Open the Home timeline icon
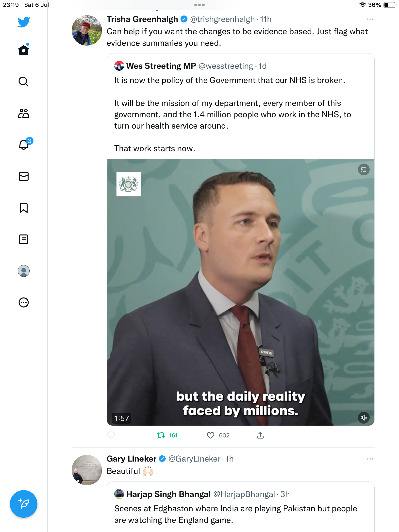The height and width of the screenshot is (532, 399). [24, 50]
